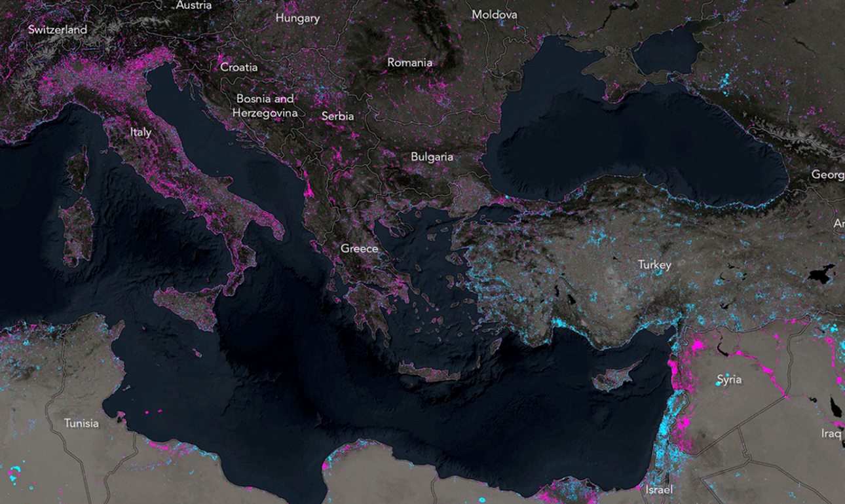
Task: Click the Croatia label
Action: tap(239, 67)
